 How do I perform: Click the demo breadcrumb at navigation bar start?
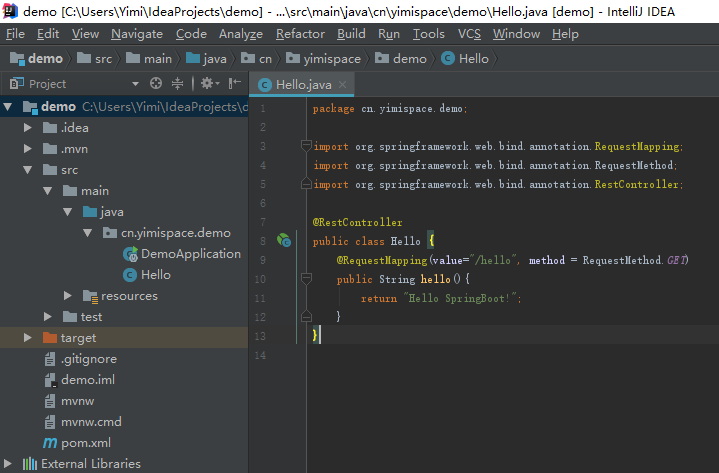37,59
